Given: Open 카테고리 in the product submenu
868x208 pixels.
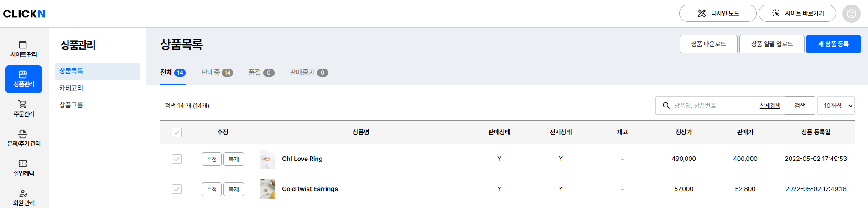Looking at the screenshot, I should [x=71, y=88].
